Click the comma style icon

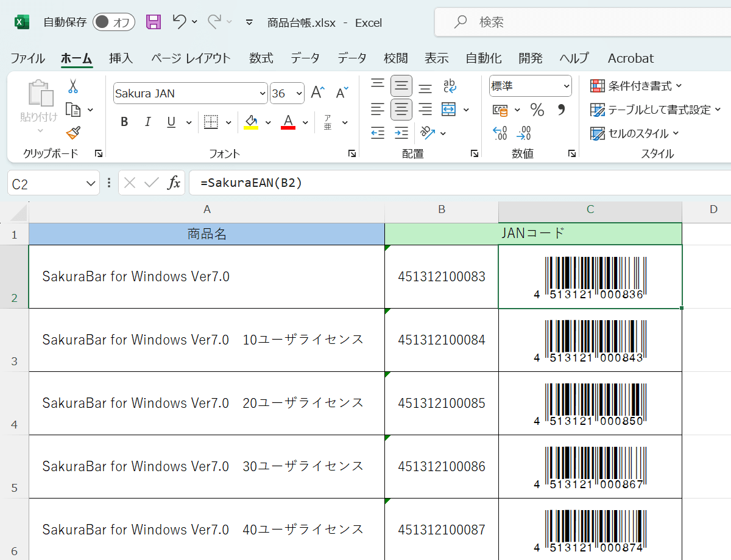[x=561, y=110]
